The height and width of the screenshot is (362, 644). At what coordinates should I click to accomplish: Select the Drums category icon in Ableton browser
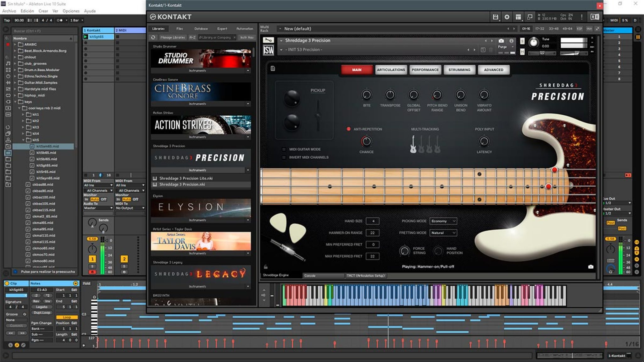click(8, 70)
